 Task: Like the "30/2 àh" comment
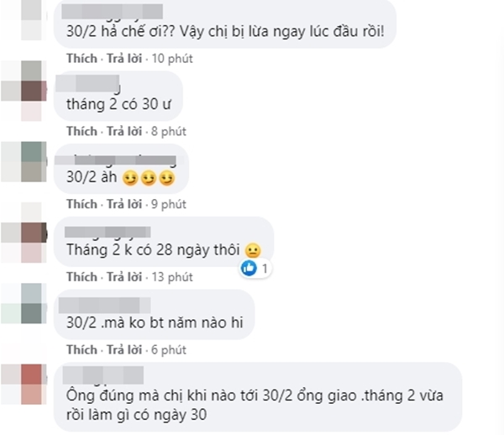click(81, 204)
